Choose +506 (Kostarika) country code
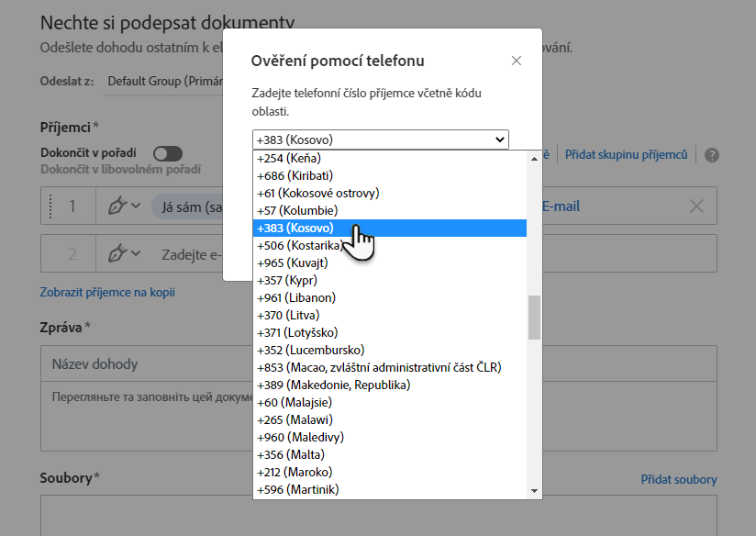 point(300,245)
